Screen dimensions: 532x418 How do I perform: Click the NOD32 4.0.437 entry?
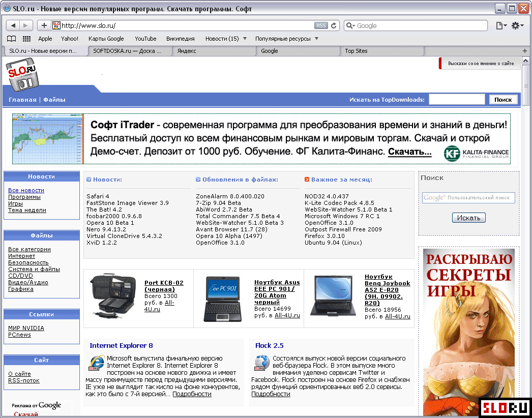327,196
